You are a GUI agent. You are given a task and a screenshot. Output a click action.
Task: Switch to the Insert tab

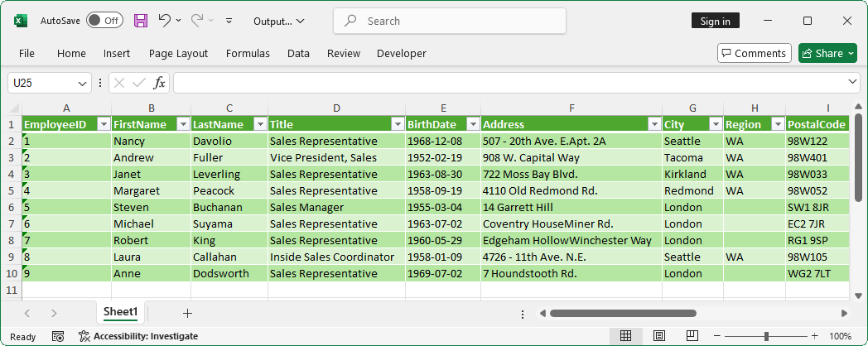117,53
